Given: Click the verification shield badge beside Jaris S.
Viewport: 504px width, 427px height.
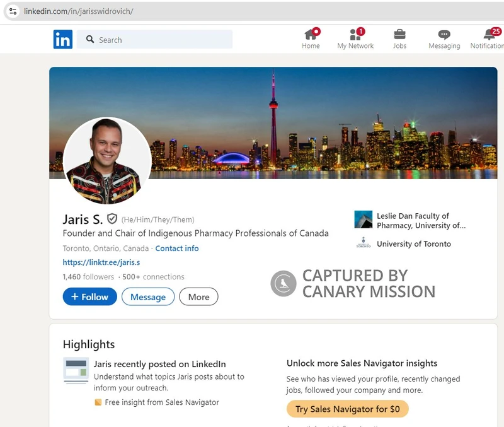Looking at the screenshot, I should [112, 219].
